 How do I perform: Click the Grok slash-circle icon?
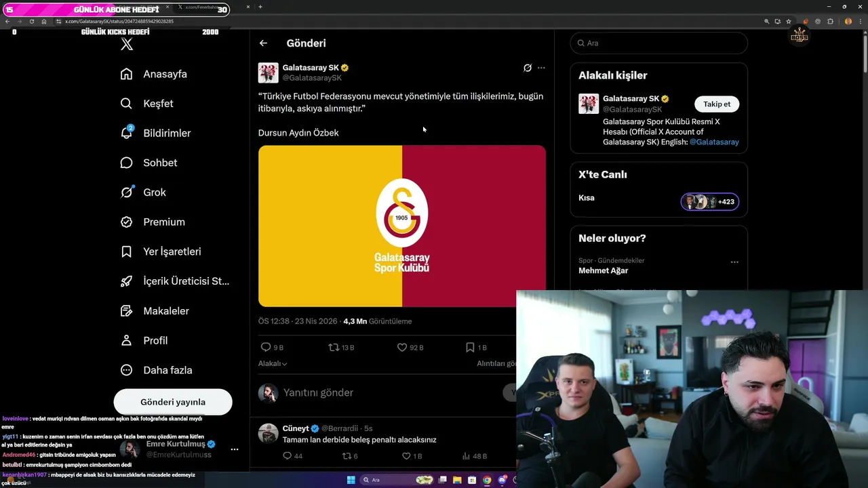pos(126,192)
